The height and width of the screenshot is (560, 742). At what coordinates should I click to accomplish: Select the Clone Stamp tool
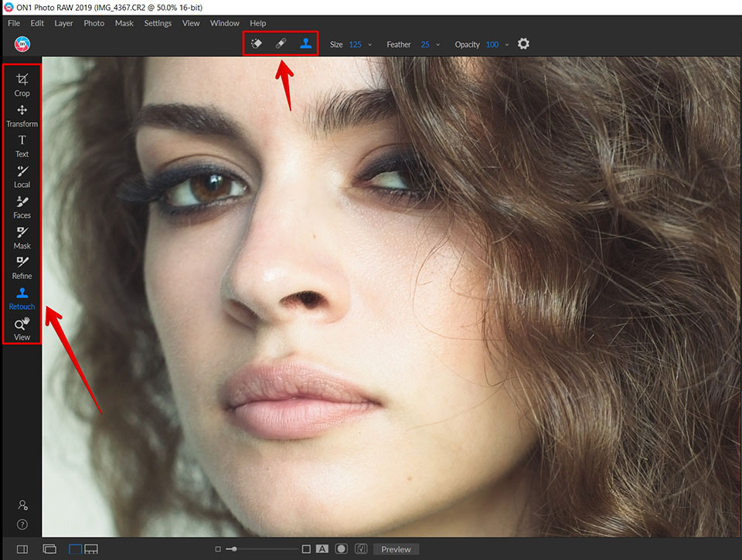(305, 44)
